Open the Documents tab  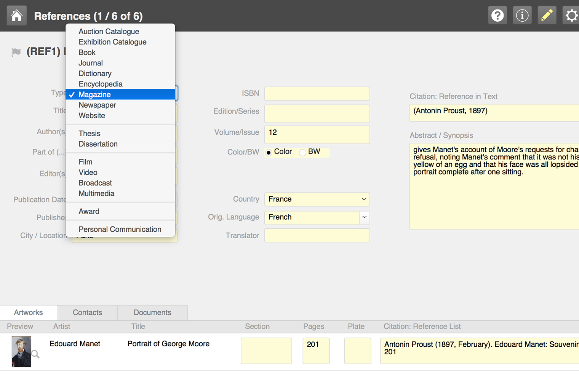(x=152, y=312)
